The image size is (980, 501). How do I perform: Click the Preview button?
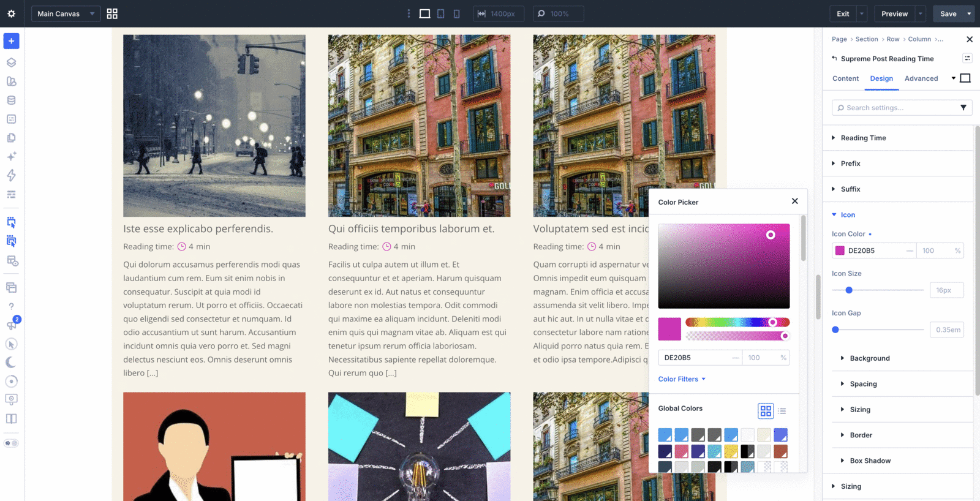click(x=894, y=13)
